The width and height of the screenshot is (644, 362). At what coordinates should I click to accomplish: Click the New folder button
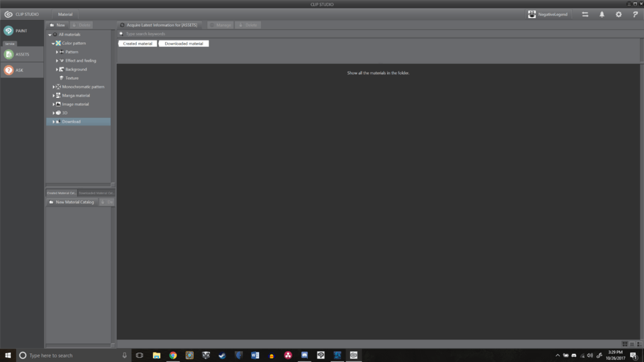coord(58,25)
